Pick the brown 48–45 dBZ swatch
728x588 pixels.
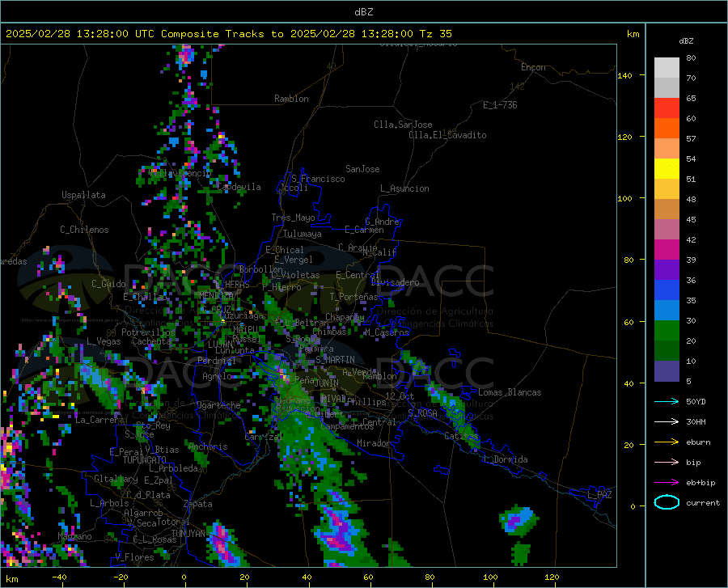[667, 209]
